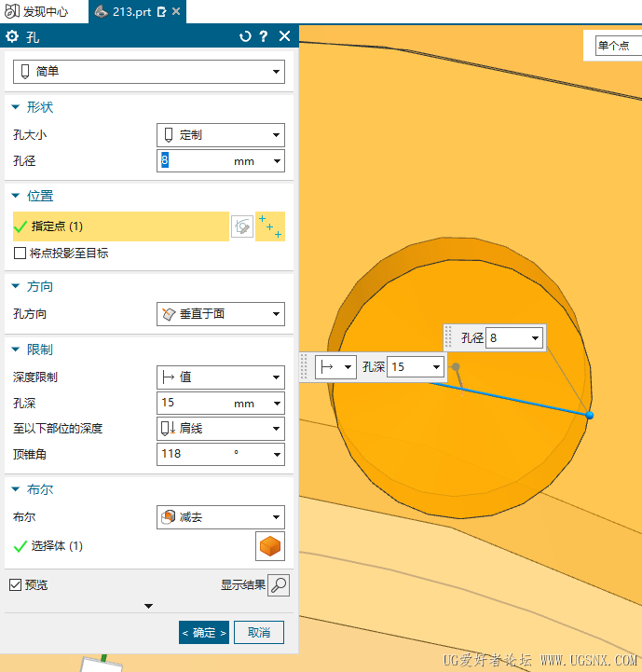The height and width of the screenshot is (672, 642).
Task: Close the 213.prt tab
Action: (176, 11)
